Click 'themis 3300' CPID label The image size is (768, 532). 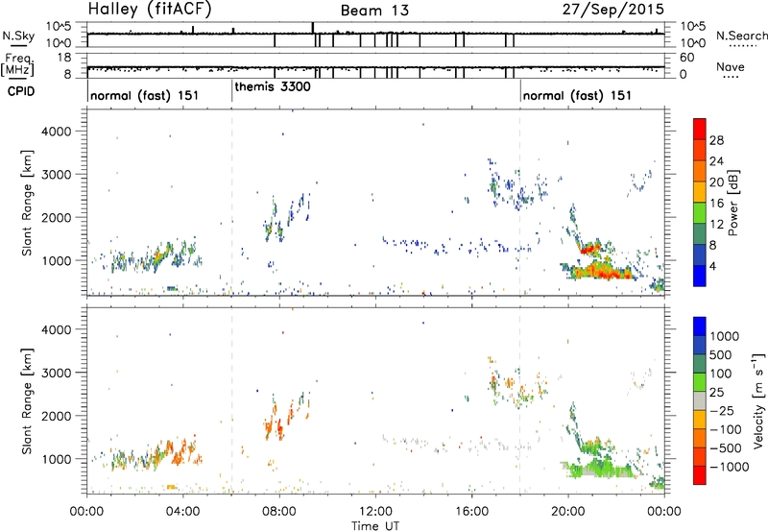click(x=273, y=86)
